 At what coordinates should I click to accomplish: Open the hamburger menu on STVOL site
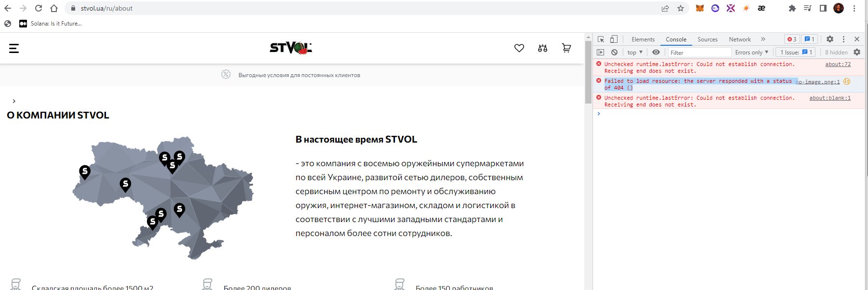tap(14, 48)
